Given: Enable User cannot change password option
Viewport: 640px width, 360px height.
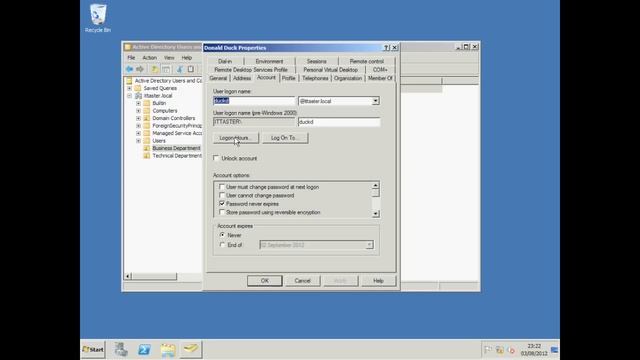Looking at the screenshot, I should 222,196.
